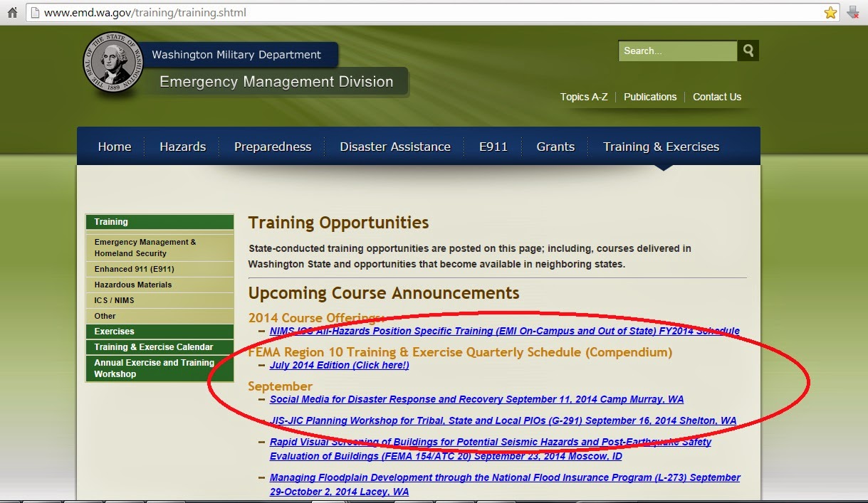Open the Publications link
The width and height of the screenshot is (868, 503).
tap(650, 97)
